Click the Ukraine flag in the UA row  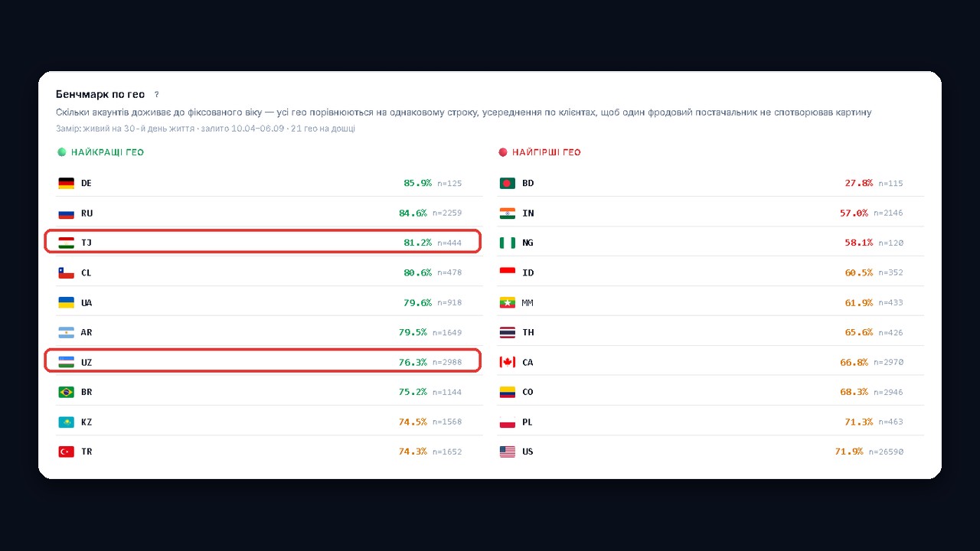coord(66,303)
